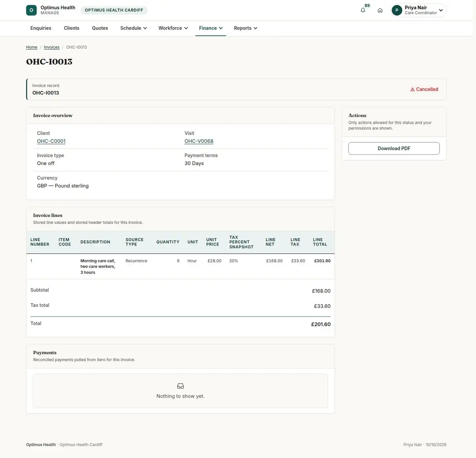
Task: Follow the client link OHC-C0001
Action: 51,141
